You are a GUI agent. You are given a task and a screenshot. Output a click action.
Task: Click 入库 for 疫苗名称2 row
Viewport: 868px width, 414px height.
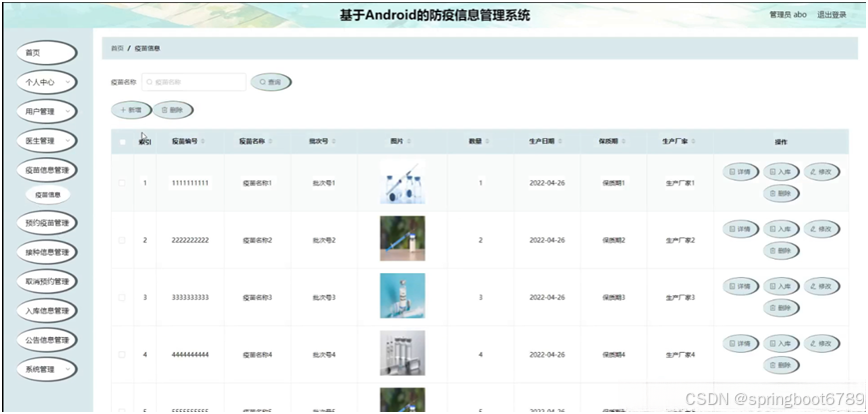point(781,229)
